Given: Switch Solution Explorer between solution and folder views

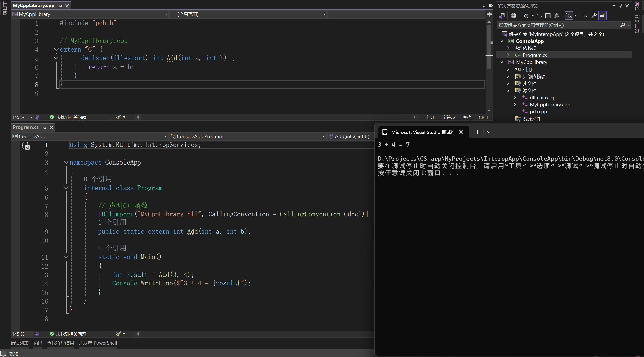Looking at the screenshot, I should click(502, 16).
